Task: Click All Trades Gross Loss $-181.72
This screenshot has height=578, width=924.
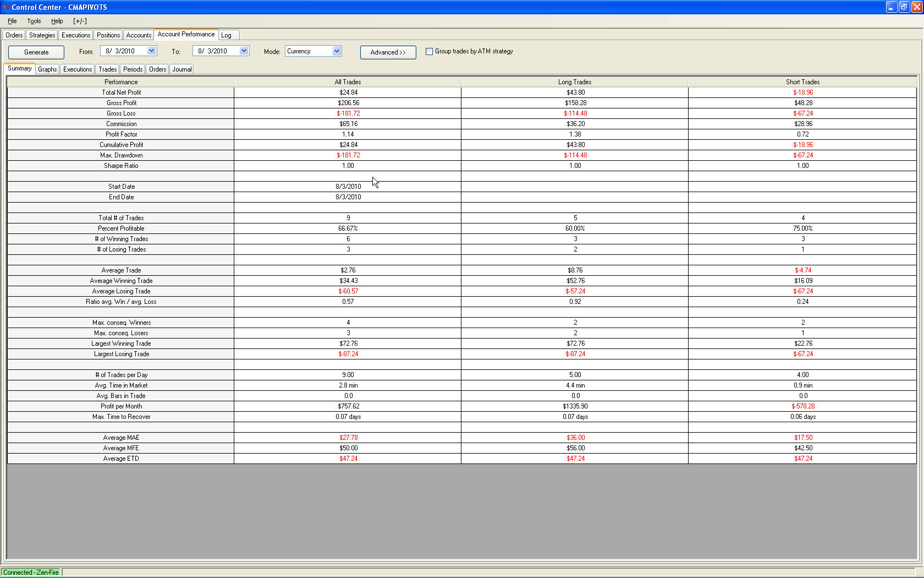Action: pos(348,113)
